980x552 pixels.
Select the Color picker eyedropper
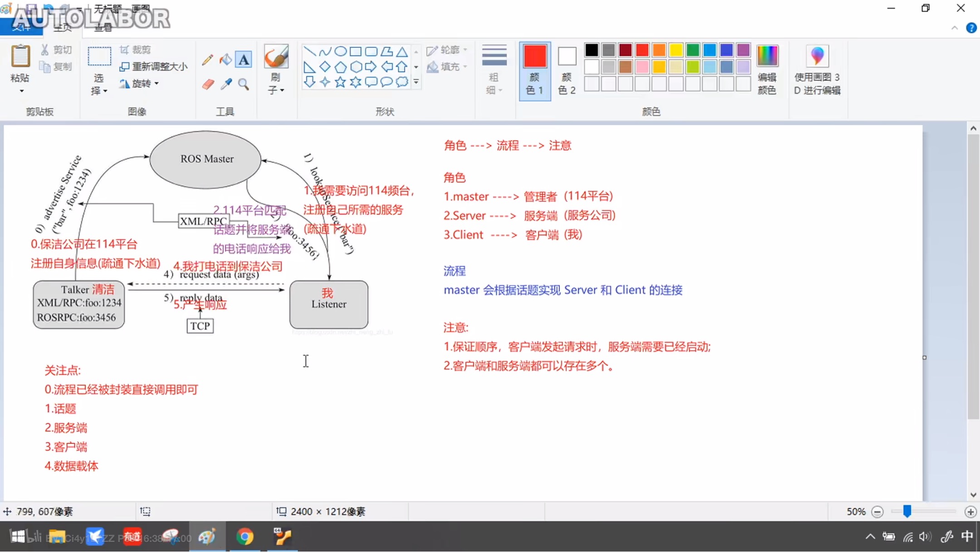click(226, 84)
